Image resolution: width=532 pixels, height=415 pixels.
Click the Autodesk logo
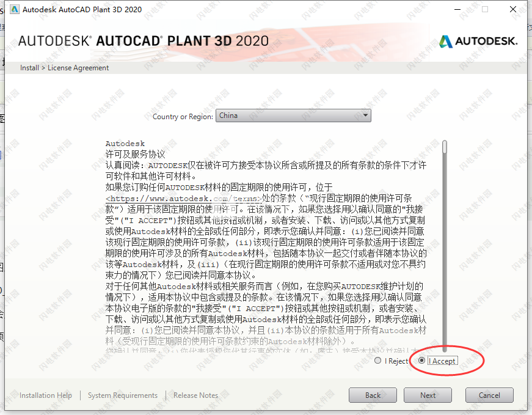click(478, 42)
